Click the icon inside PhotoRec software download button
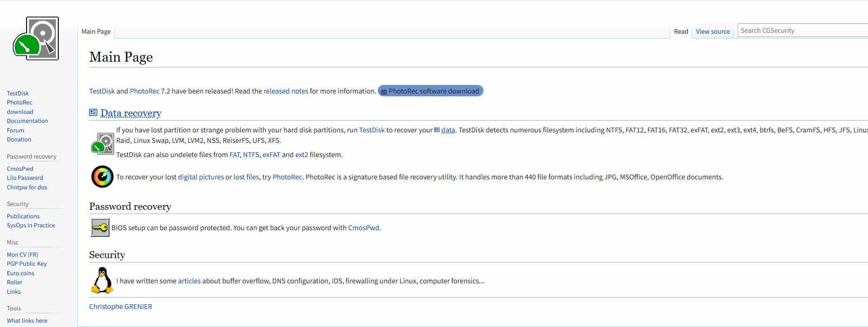This screenshot has width=868, height=327. pos(384,92)
